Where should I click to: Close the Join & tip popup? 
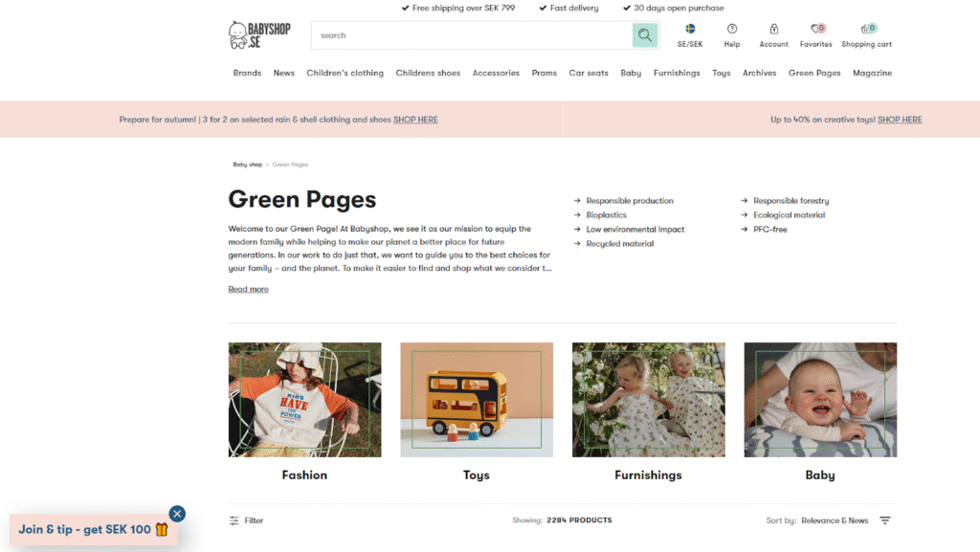(177, 514)
